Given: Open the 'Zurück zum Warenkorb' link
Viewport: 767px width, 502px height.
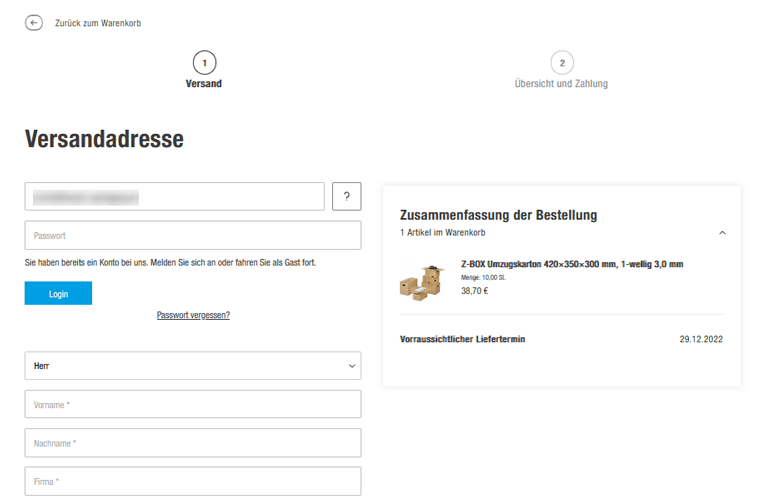Looking at the screenshot, I should pos(97,23).
